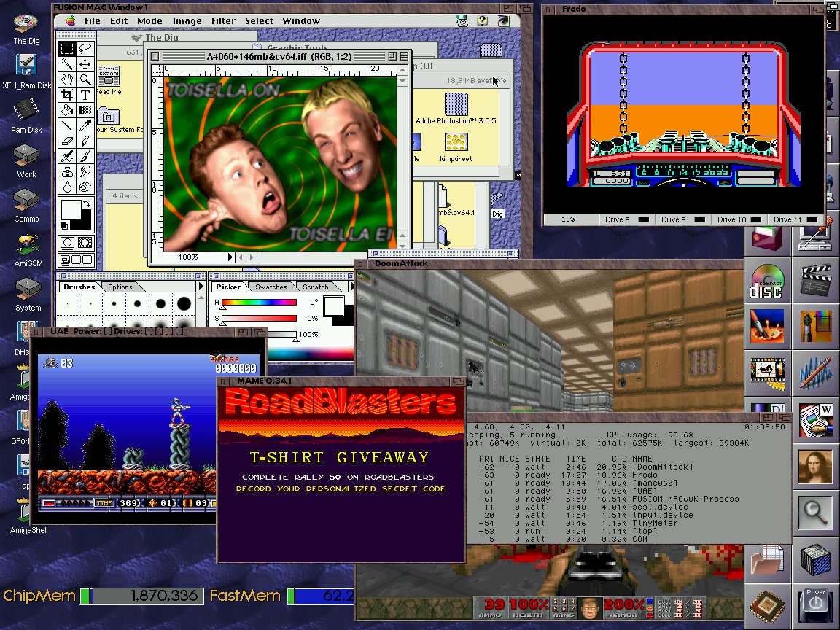The image size is (840, 630).
Task: Open the Brushes palette flyout arrow
Action: click(201, 287)
